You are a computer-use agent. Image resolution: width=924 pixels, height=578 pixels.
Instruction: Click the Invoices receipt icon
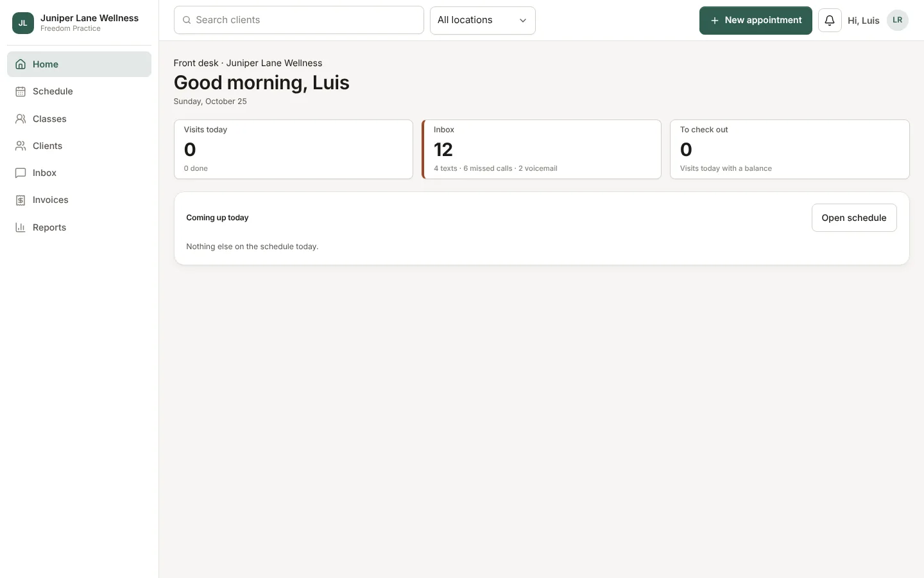[21, 200]
